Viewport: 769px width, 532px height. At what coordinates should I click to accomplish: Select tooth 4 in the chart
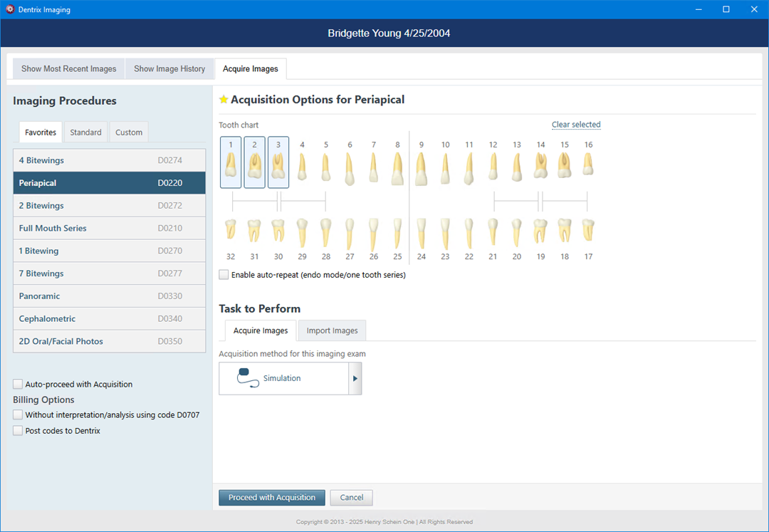pyautogui.click(x=302, y=166)
